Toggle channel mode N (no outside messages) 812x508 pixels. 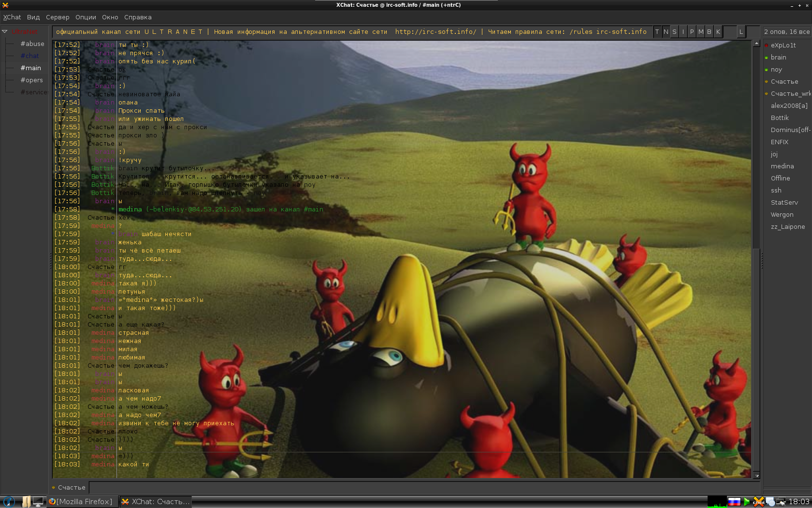pyautogui.click(x=666, y=32)
